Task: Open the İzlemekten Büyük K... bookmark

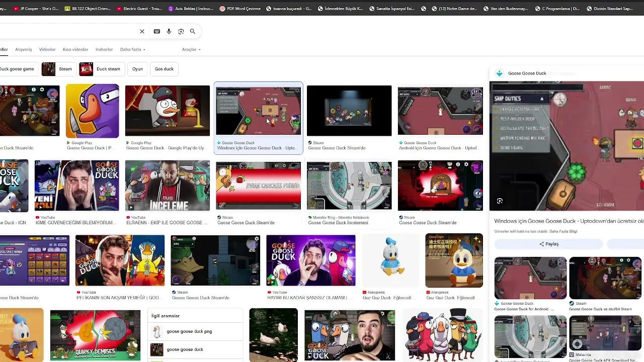Action: 341,9
